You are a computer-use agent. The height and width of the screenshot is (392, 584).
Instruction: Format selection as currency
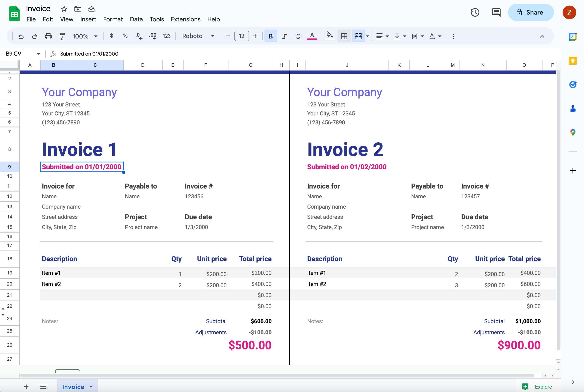tap(112, 36)
